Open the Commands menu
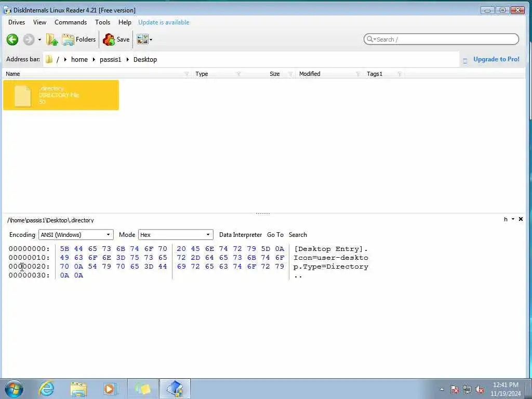532x399 pixels. click(x=71, y=22)
